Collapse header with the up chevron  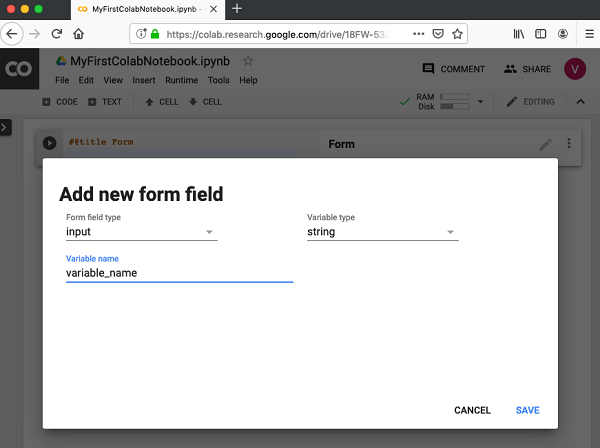coord(580,102)
